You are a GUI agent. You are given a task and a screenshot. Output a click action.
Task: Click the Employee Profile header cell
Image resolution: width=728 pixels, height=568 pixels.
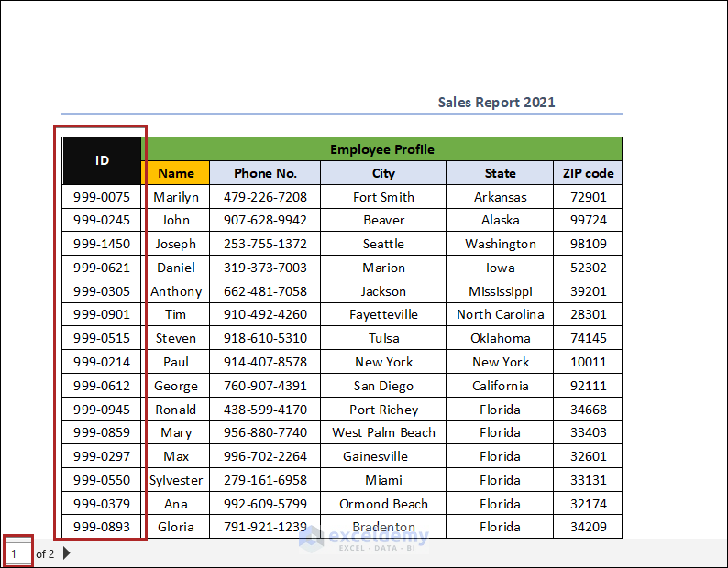pos(381,149)
